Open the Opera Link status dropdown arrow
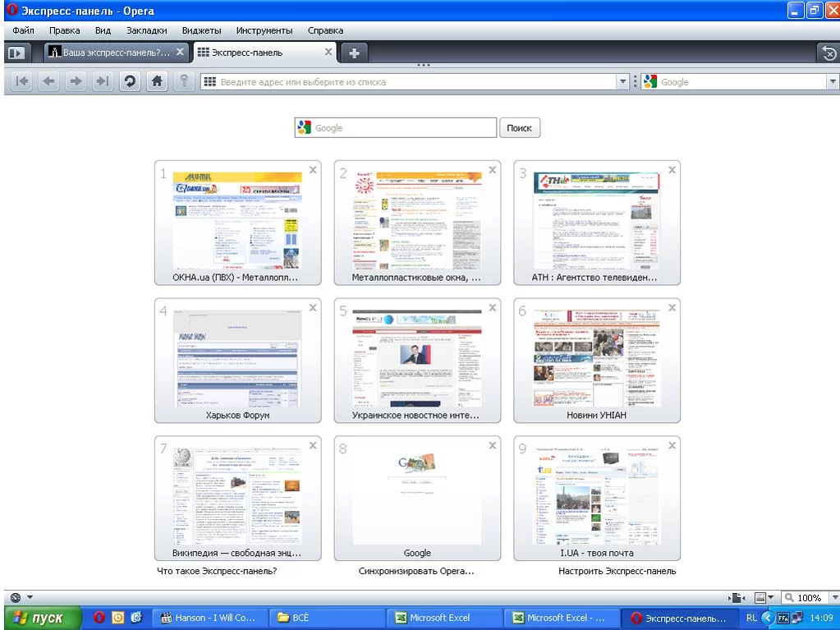840x630 pixels. [x=30, y=597]
